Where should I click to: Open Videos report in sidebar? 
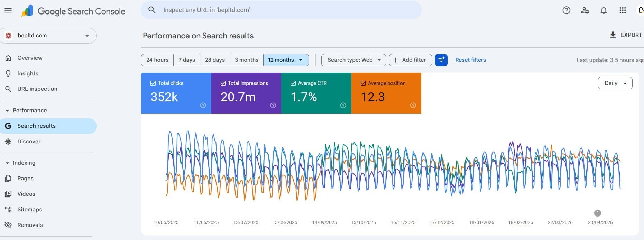click(48, 194)
